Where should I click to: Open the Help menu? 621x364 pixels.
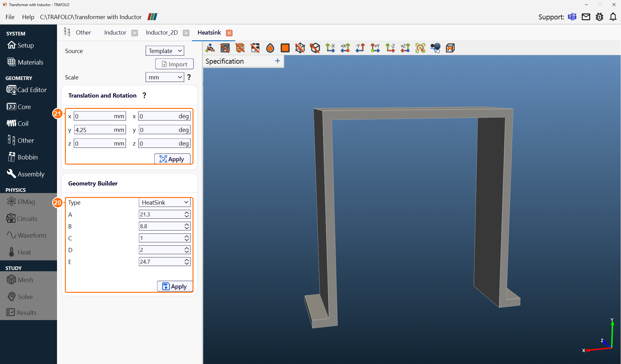pos(28,17)
